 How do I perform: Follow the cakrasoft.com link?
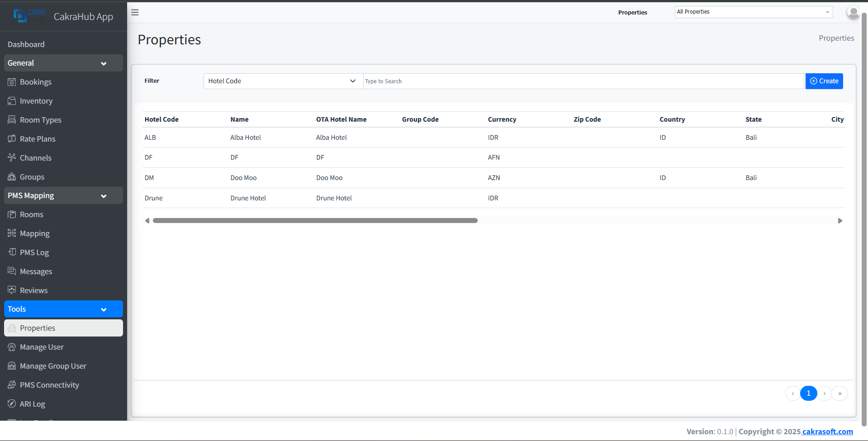tap(827, 432)
